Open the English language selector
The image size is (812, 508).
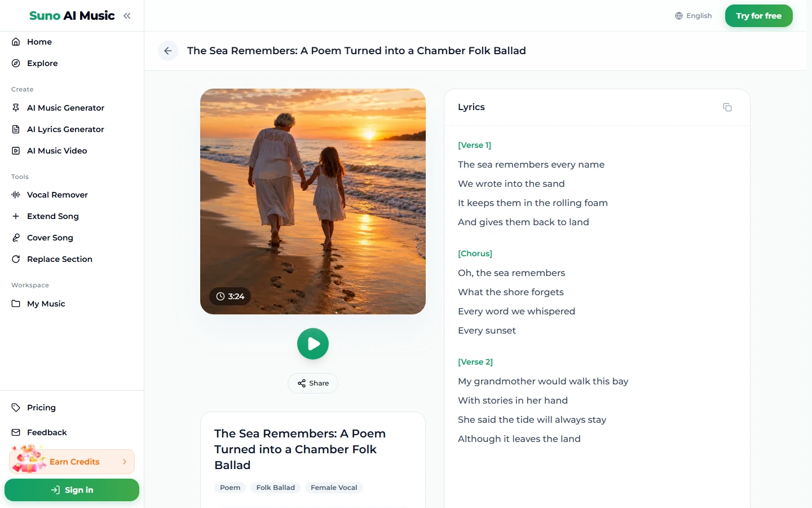(x=694, y=16)
